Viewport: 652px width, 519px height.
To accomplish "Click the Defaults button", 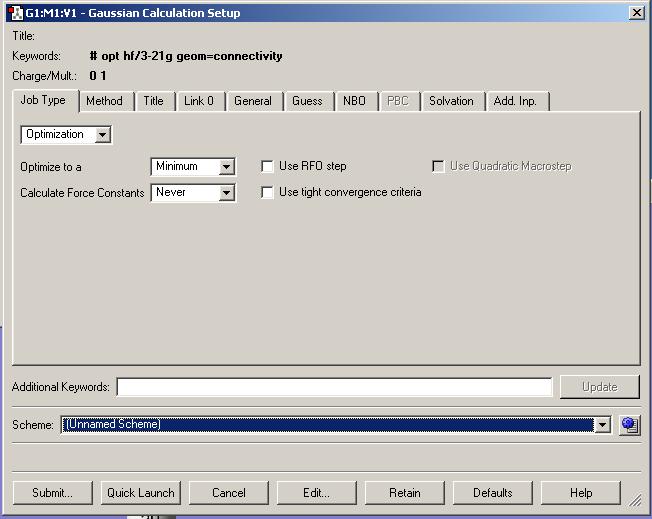I will [493, 493].
